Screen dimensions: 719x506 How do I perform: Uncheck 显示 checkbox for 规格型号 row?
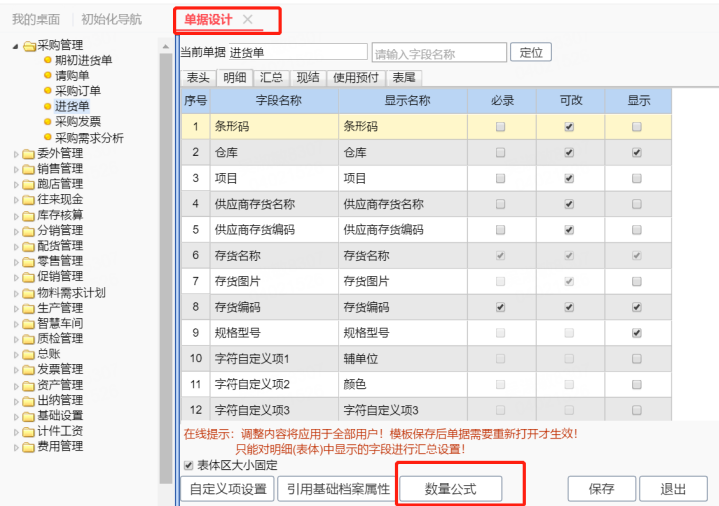click(x=636, y=333)
